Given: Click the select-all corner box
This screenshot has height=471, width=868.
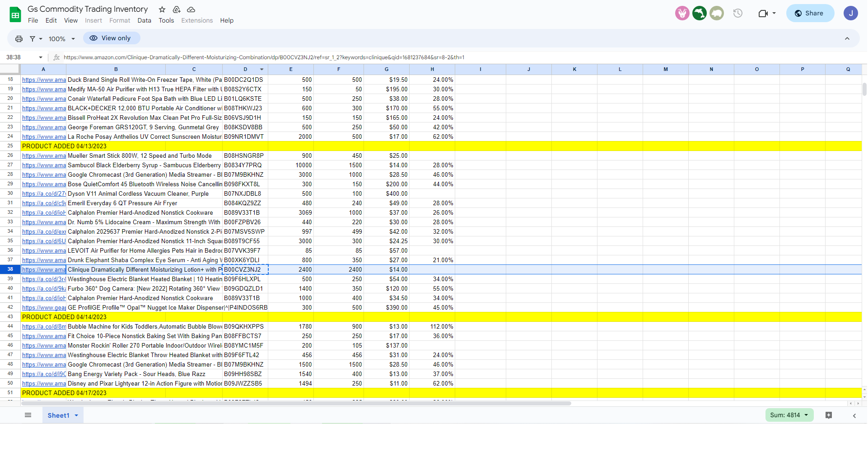Looking at the screenshot, I should tap(9, 69).
